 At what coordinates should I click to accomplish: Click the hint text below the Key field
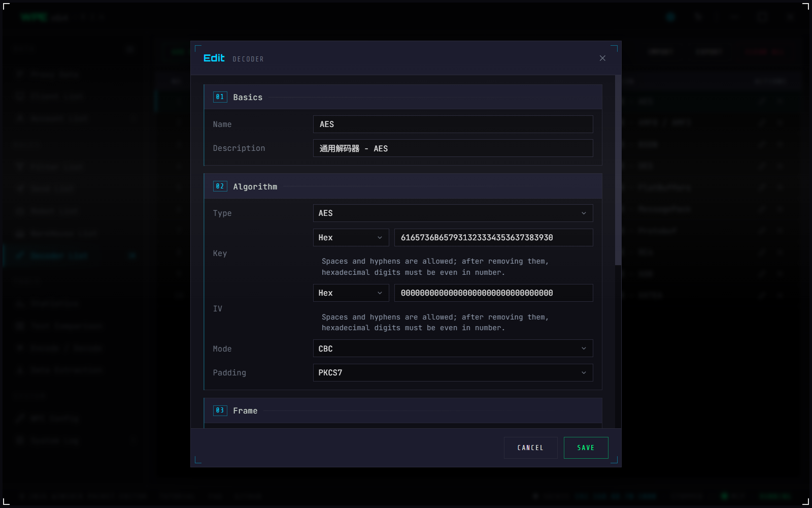tap(435, 267)
